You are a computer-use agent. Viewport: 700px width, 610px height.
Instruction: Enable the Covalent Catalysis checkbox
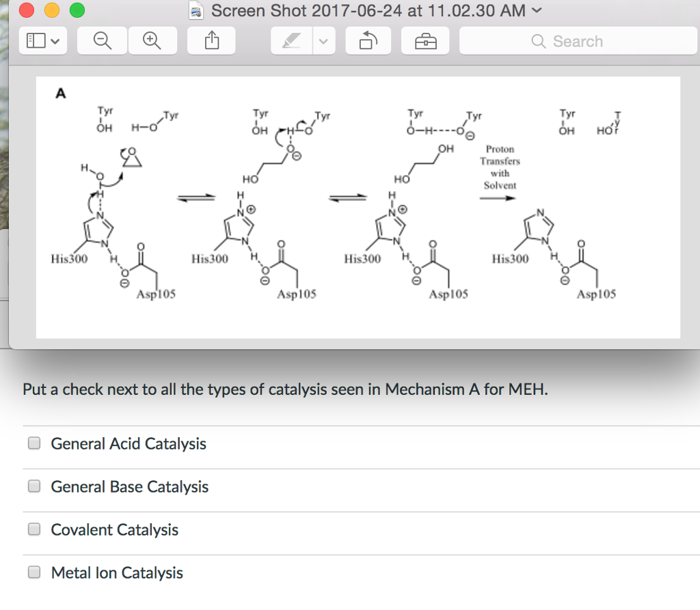(33, 529)
